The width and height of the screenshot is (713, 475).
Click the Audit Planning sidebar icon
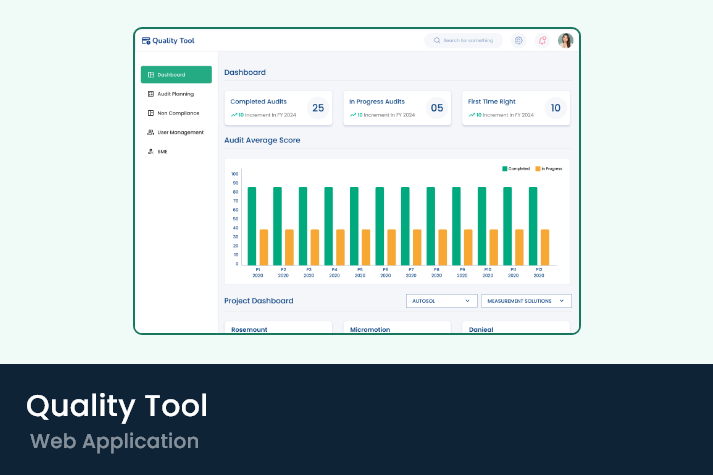tap(150, 94)
